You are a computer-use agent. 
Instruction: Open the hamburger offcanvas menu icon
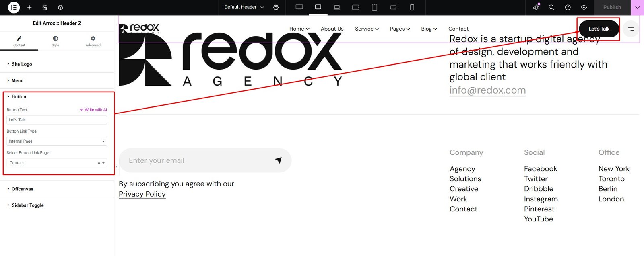pos(631,29)
